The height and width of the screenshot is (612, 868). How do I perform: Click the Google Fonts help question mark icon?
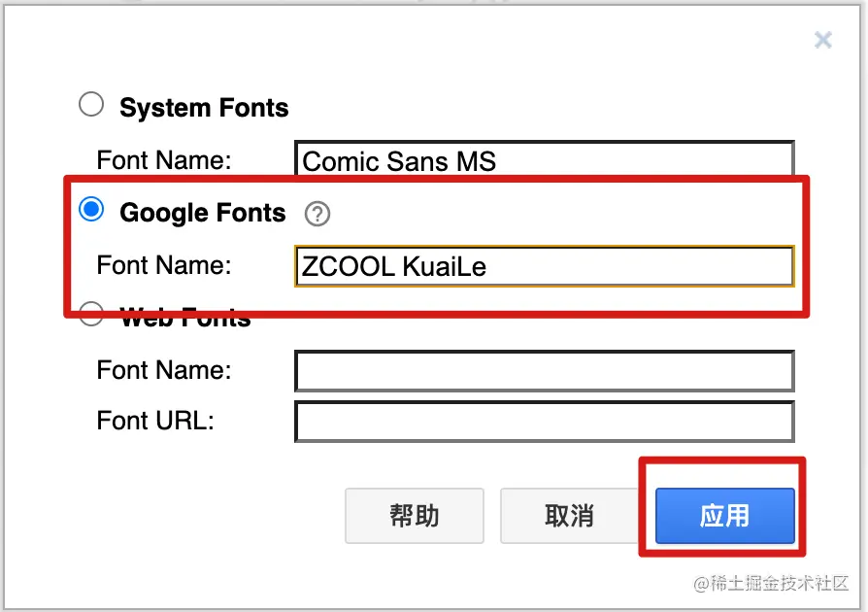tap(317, 214)
